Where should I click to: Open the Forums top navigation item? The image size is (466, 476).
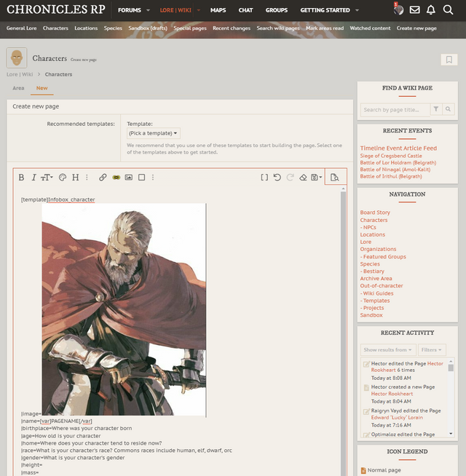(x=130, y=10)
